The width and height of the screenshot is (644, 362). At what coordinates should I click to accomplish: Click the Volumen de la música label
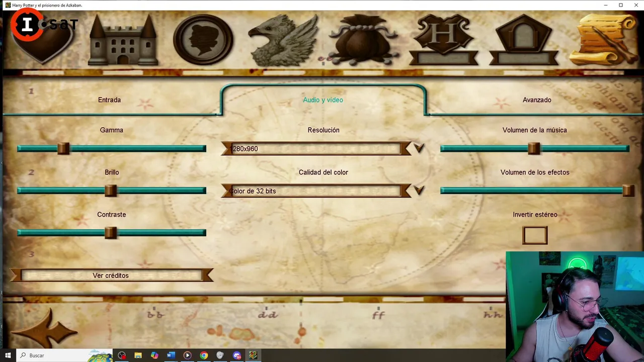click(534, 130)
